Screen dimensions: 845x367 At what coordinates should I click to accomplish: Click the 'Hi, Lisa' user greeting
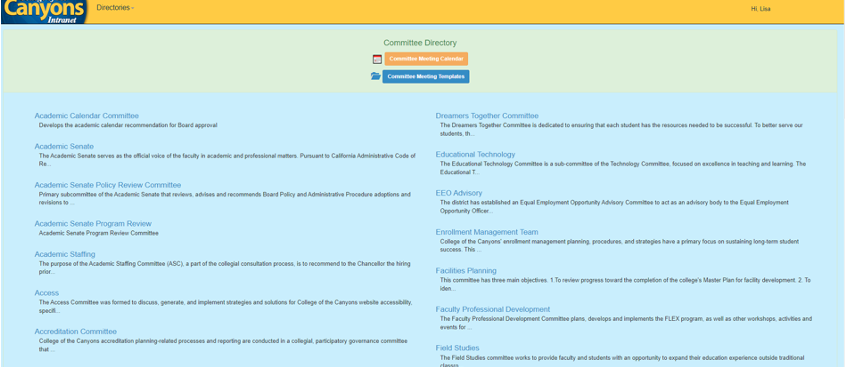[x=760, y=9]
